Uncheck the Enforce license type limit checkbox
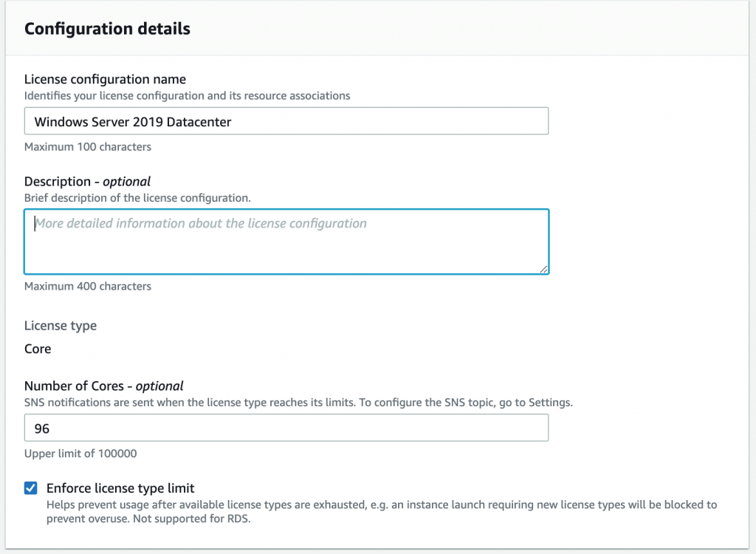This screenshot has width=756, height=554. [x=30, y=488]
